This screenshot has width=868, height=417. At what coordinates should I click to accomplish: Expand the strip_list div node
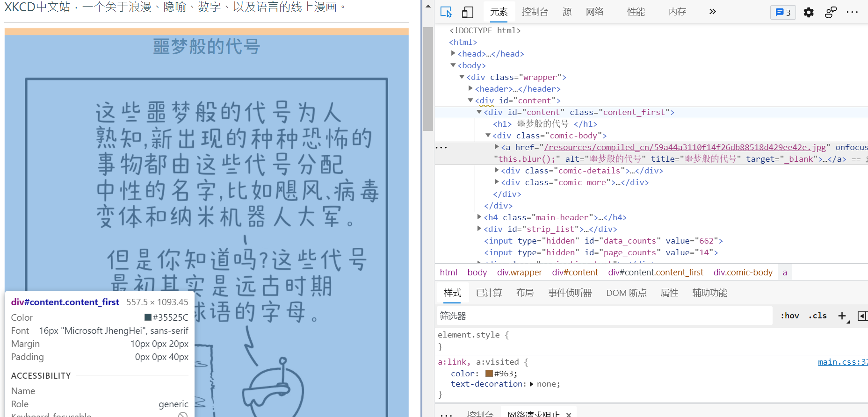[479, 229]
